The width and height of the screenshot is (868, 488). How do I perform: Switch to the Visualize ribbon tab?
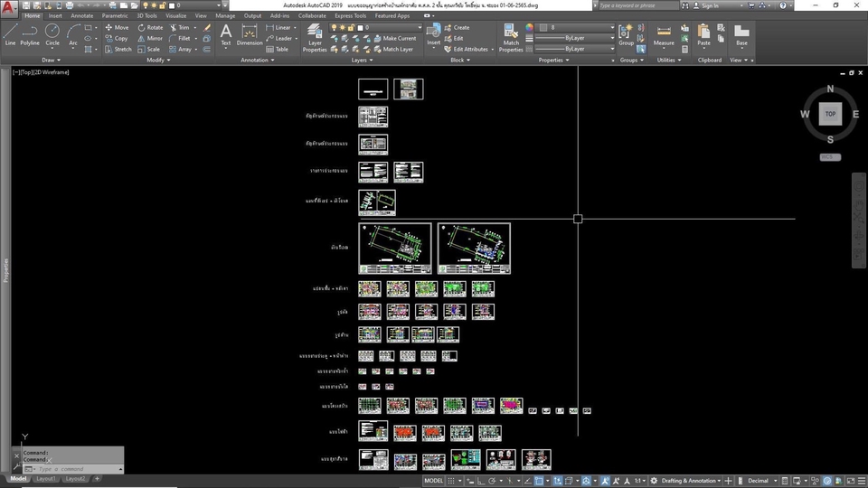[x=176, y=16]
